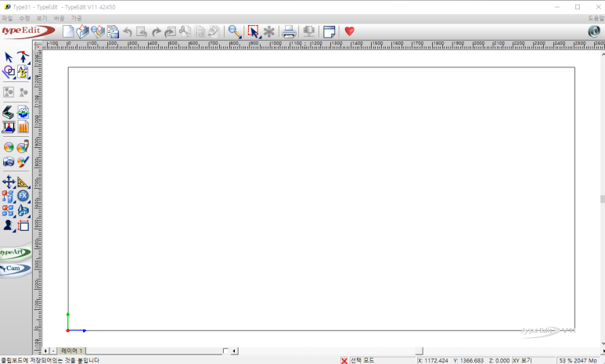Add a layer with the plus button
The height and width of the screenshot is (364, 605).
point(45,351)
